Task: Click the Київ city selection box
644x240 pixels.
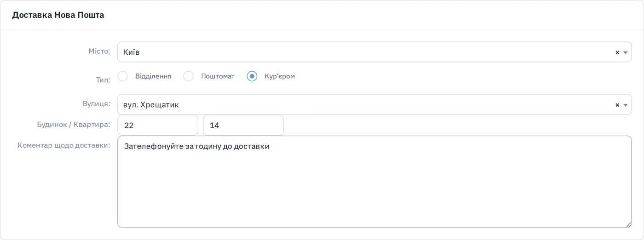Action: click(374, 52)
